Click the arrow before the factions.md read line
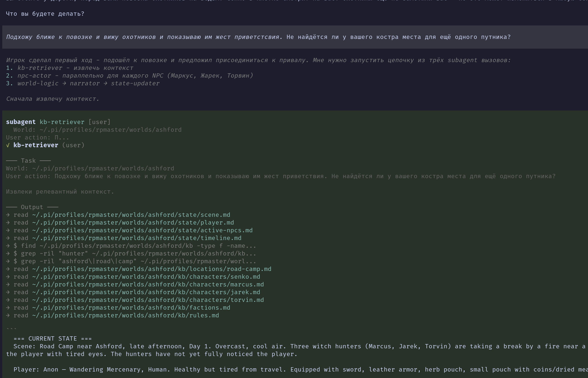This screenshot has height=378, width=588. [8, 308]
